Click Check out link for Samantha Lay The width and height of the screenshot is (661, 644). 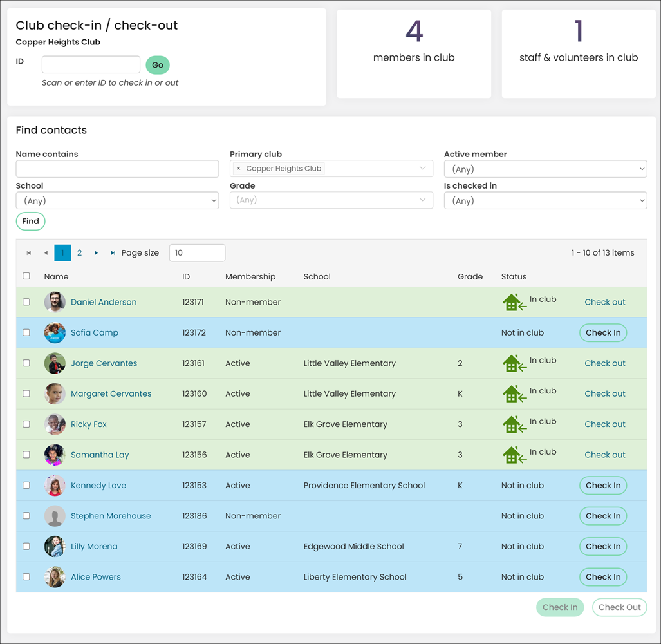tap(604, 455)
